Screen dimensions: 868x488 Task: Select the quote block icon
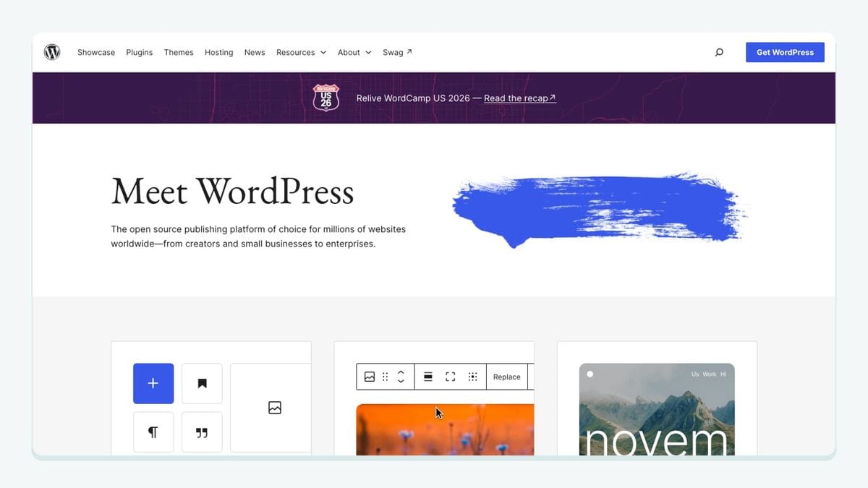tap(202, 432)
